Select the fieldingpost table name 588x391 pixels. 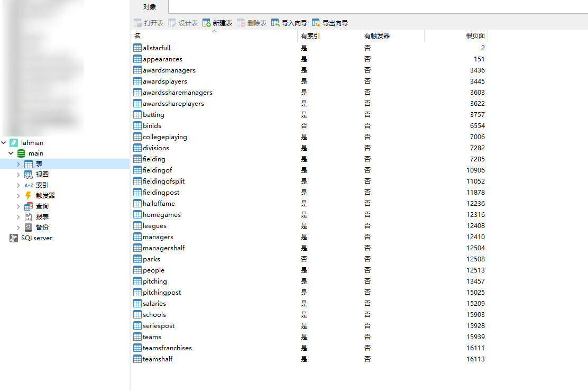point(161,192)
